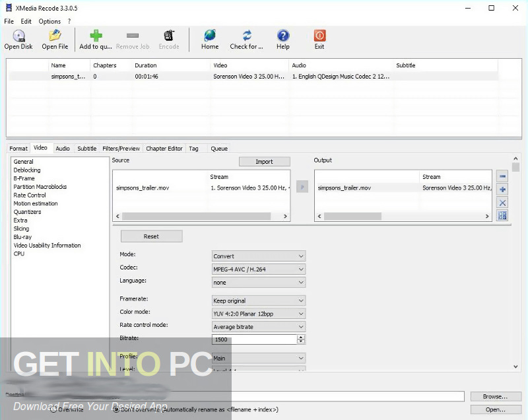The height and width of the screenshot is (420, 528).
Task: Select Quantizers settings item
Action: pos(27,212)
